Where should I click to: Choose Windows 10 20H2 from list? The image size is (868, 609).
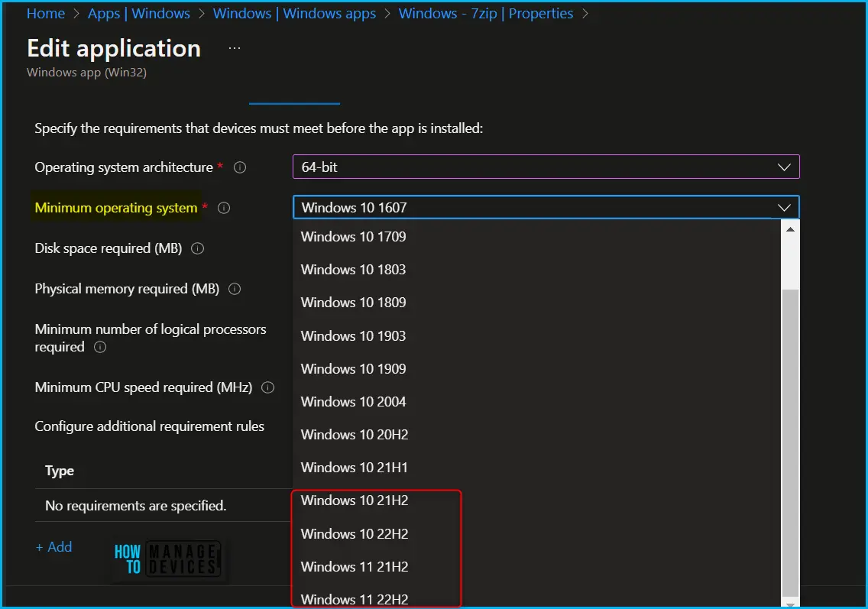coord(537,435)
